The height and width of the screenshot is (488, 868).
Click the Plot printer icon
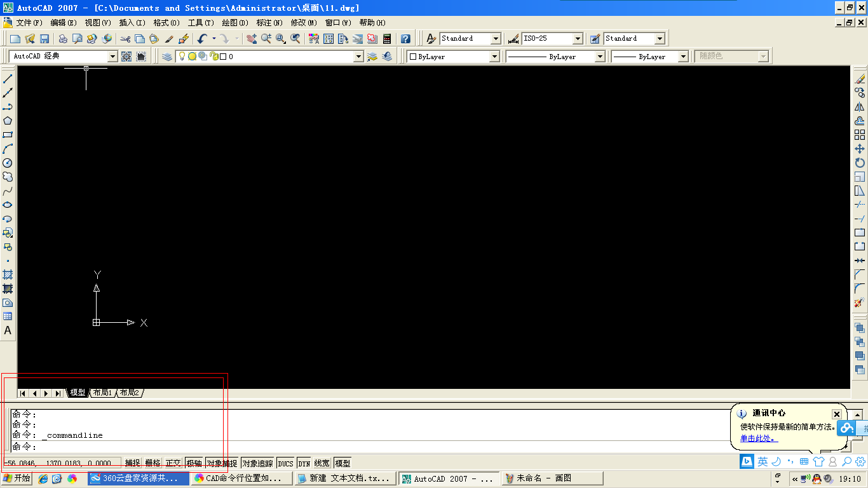(x=63, y=39)
